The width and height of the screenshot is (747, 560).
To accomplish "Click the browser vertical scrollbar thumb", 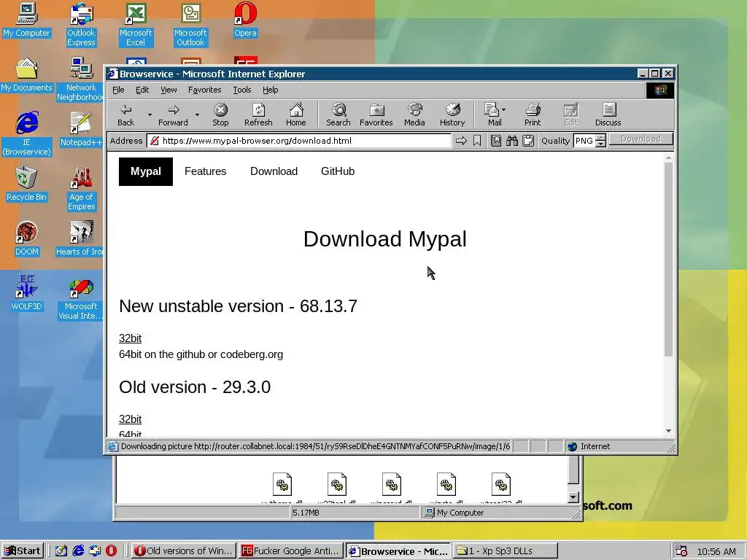I will [x=668, y=260].
